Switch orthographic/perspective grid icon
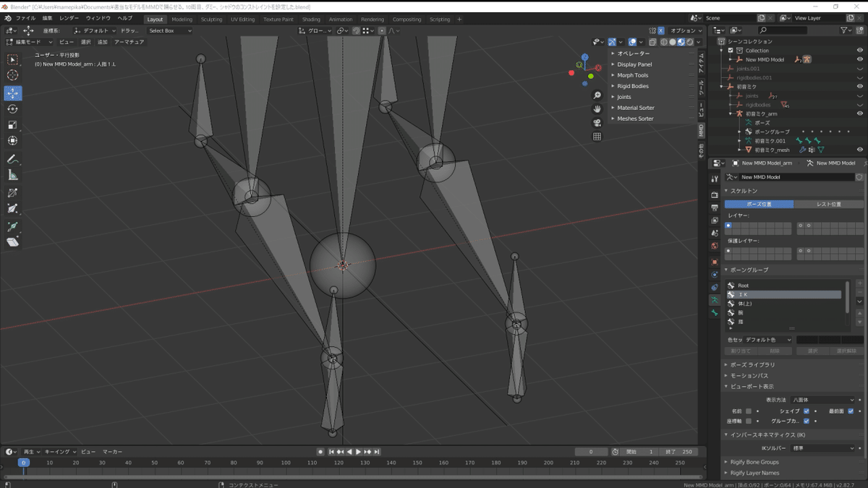This screenshot has width=868, height=488. click(597, 137)
